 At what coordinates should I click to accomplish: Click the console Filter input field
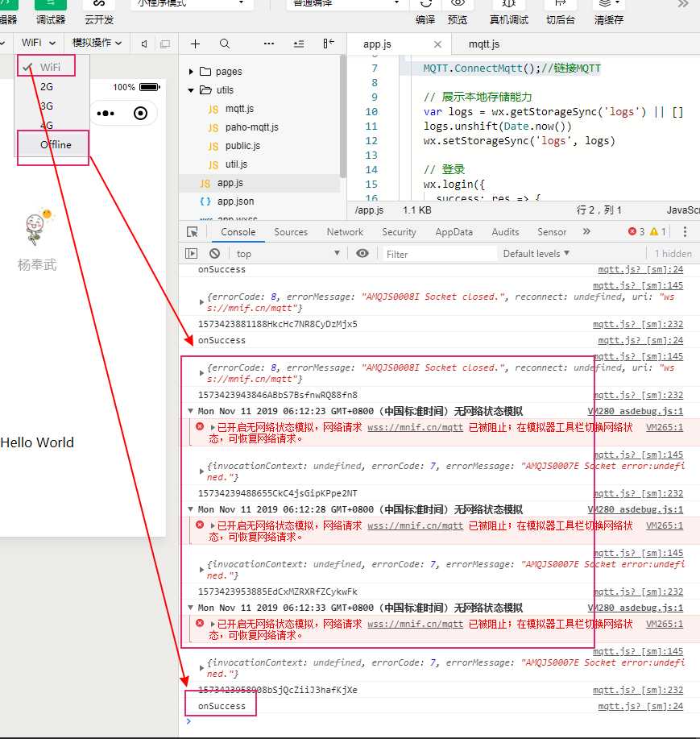point(439,254)
